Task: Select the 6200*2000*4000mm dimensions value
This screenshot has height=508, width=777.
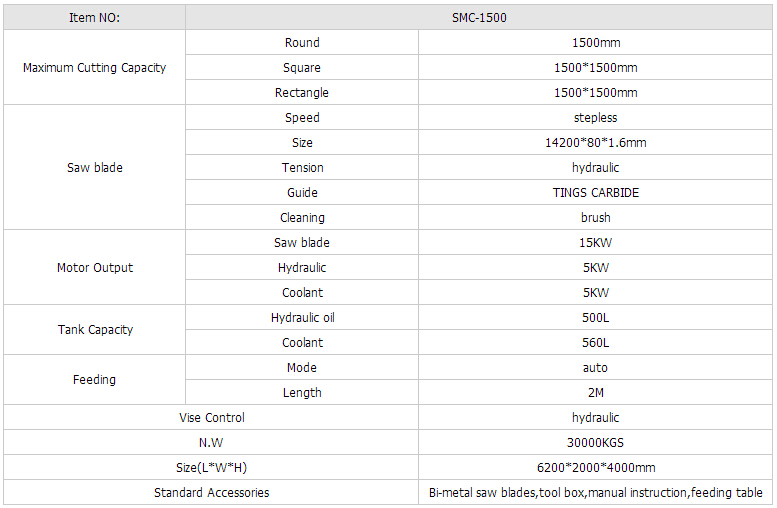Action: coord(595,468)
